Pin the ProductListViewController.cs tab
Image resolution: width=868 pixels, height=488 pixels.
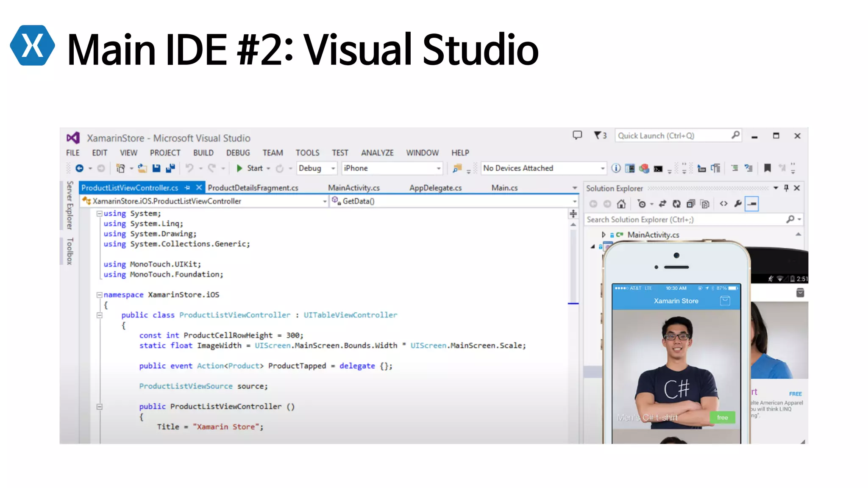coord(187,188)
